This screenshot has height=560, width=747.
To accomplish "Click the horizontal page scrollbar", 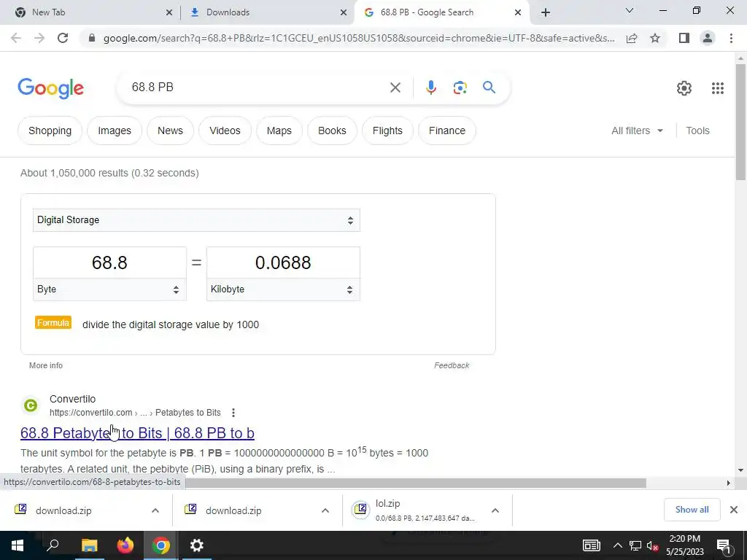I will pyautogui.click(x=415, y=483).
